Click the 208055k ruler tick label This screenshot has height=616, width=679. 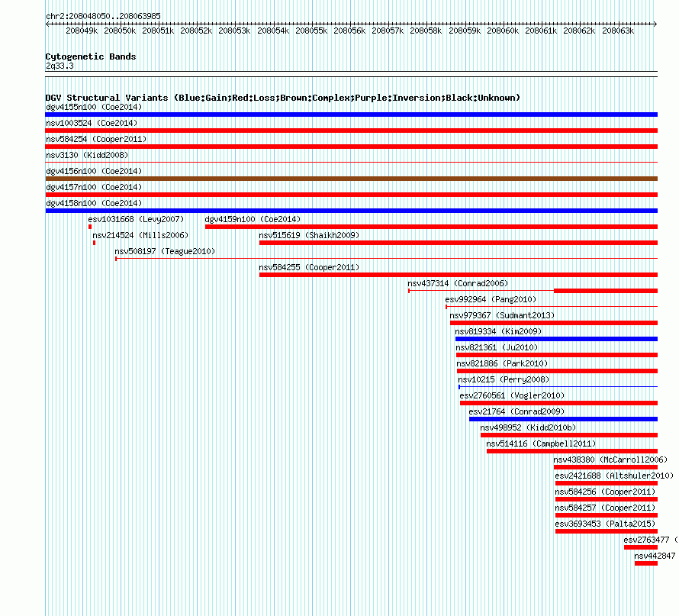click(311, 31)
